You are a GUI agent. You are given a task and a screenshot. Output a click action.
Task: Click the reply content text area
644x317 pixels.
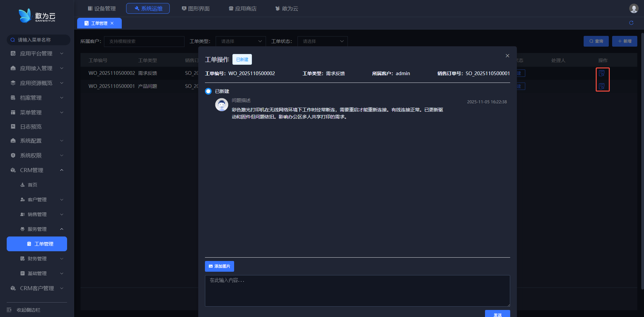tap(358, 291)
